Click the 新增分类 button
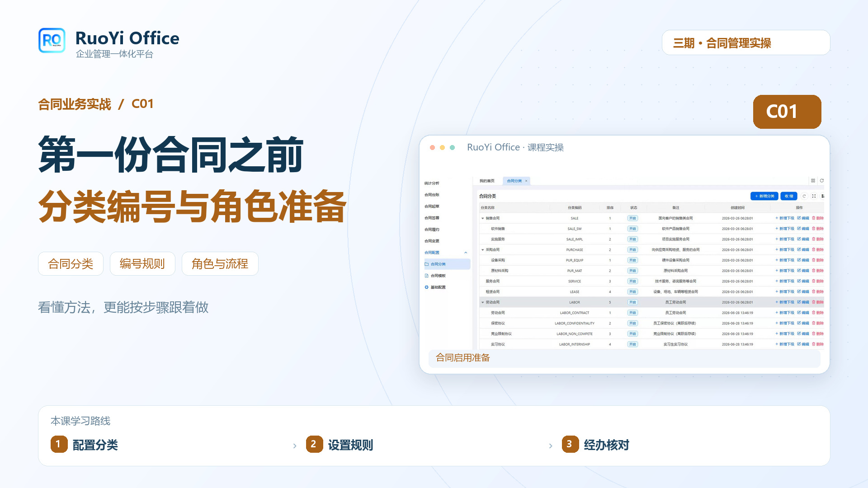The height and width of the screenshot is (488, 868). [764, 196]
